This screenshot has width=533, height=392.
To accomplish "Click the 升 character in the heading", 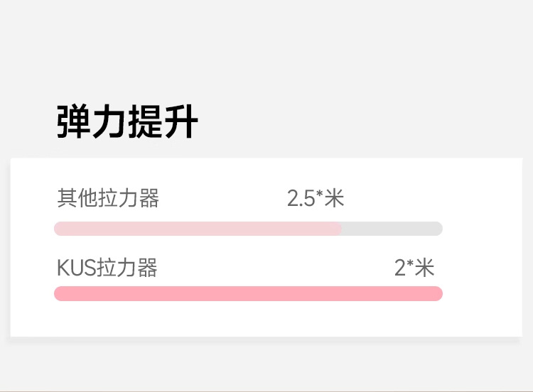I will pyautogui.click(x=181, y=122).
